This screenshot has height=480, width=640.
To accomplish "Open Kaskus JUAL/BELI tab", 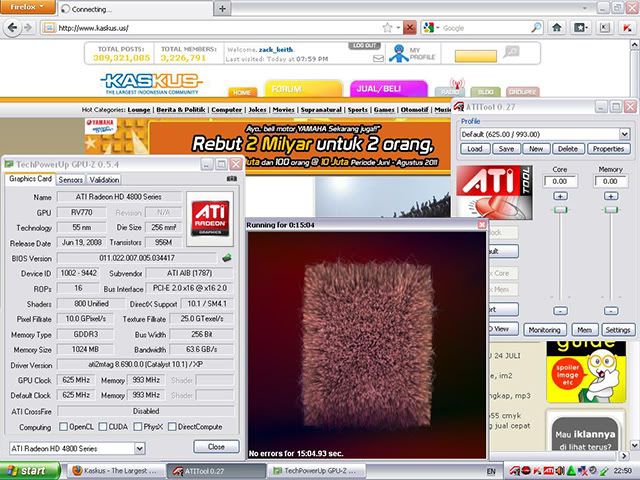I will pyautogui.click(x=389, y=89).
